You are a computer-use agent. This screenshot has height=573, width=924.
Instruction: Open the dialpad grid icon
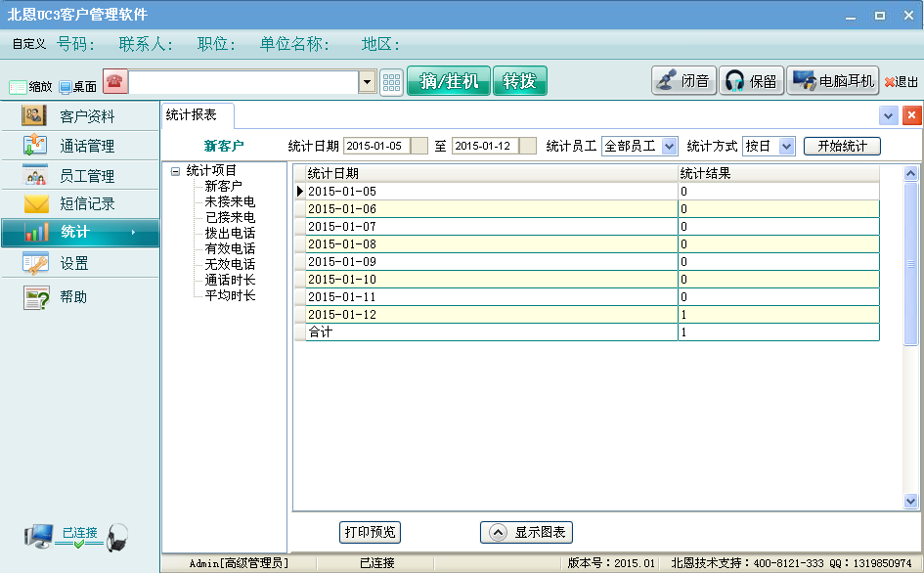tap(391, 81)
